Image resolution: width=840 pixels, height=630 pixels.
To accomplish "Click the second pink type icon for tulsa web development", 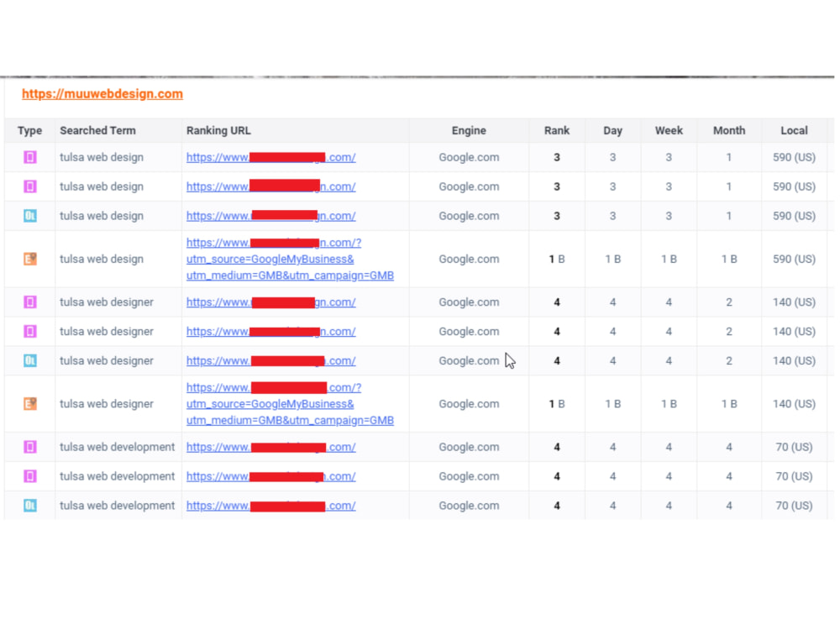I will coord(30,475).
